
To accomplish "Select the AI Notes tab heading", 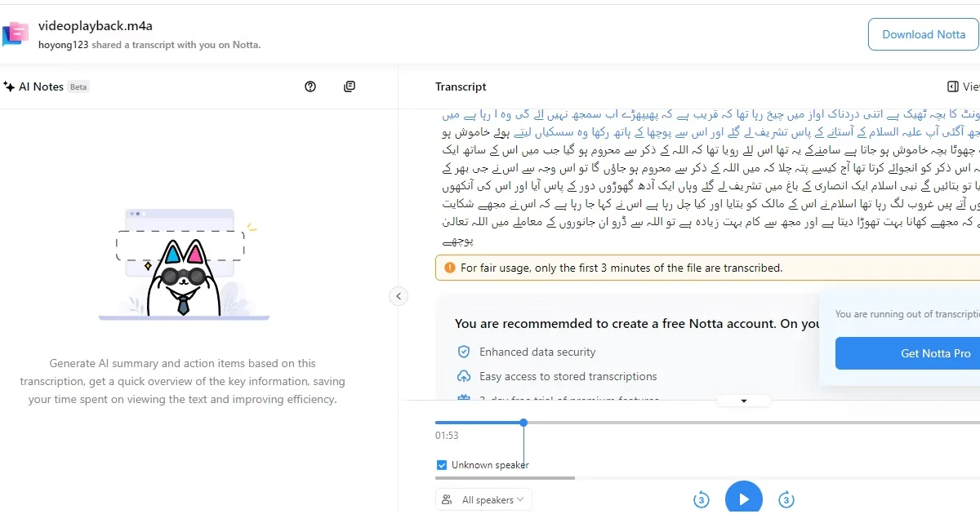I will pos(41,86).
